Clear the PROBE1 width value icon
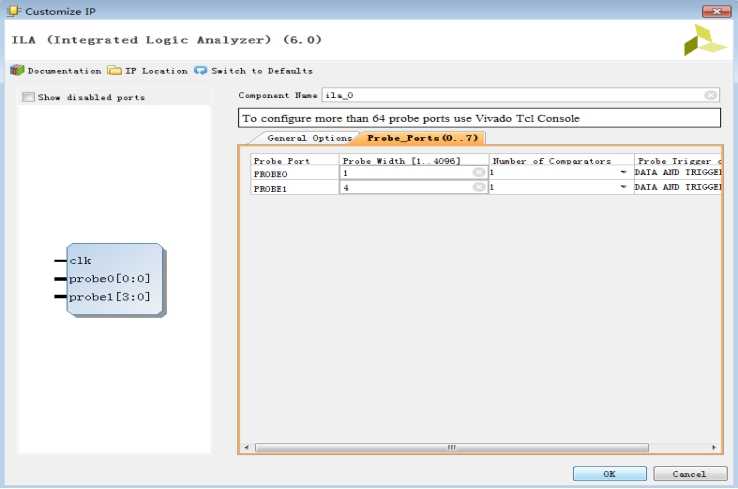This screenshot has height=489, width=738. click(x=479, y=187)
